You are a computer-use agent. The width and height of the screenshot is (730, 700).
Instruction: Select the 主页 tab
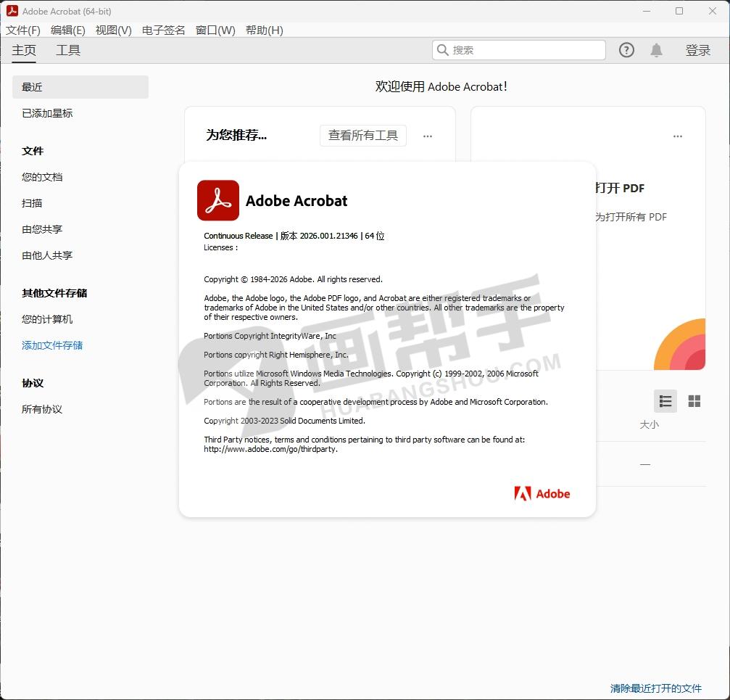[x=24, y=50]
